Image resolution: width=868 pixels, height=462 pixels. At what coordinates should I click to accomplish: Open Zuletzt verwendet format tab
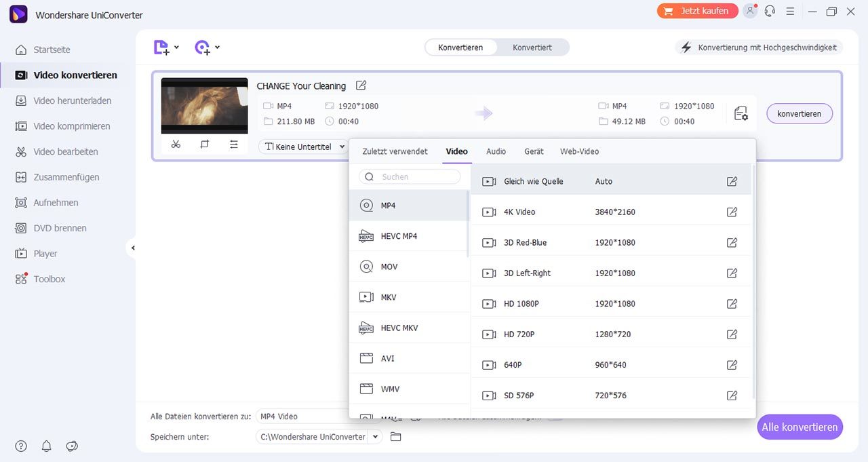[x=395, y=151]
